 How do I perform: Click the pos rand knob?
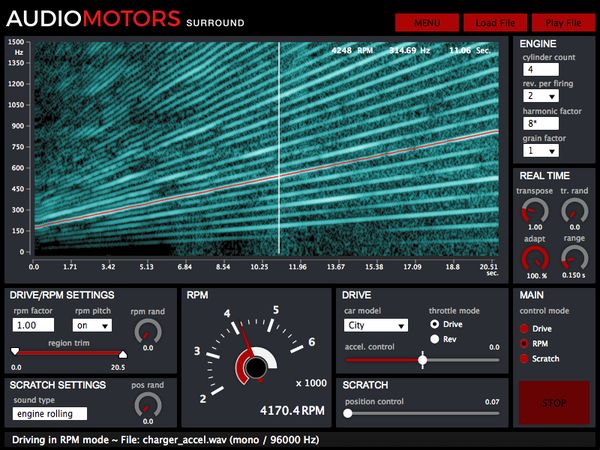pos(148,404)
